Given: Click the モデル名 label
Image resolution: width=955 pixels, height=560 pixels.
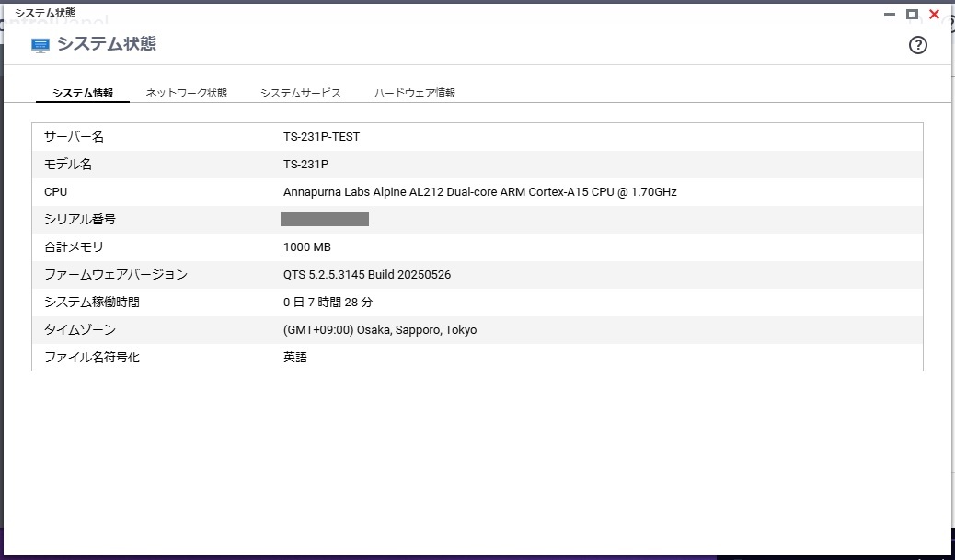Looking at the screenshot, I should click(x=68, y=165).
